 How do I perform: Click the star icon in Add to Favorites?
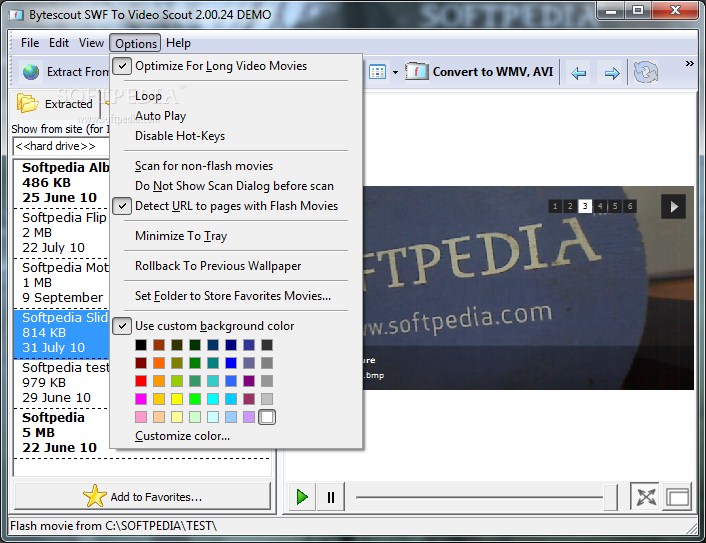[95, 496]
